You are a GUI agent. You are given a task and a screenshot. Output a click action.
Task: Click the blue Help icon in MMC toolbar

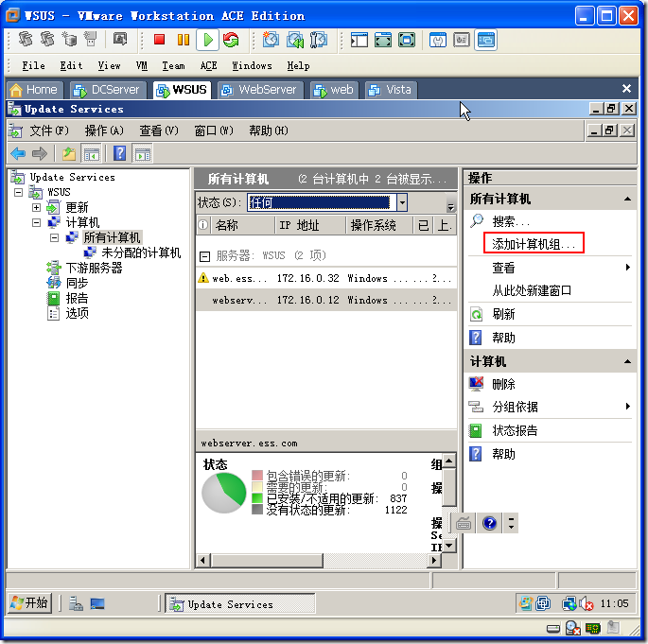119,153
